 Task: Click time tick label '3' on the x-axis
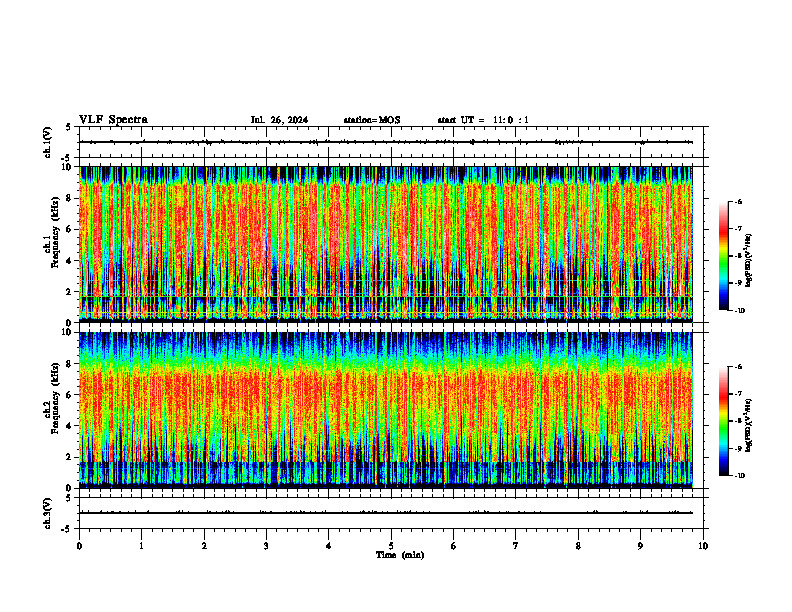pyautogui.click(x=266, y=546)
